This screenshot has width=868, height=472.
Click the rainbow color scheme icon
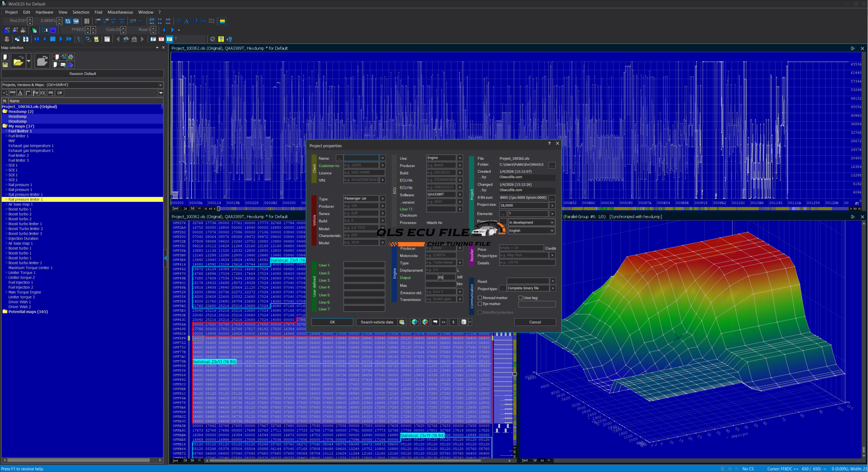[x=222, y=21]
